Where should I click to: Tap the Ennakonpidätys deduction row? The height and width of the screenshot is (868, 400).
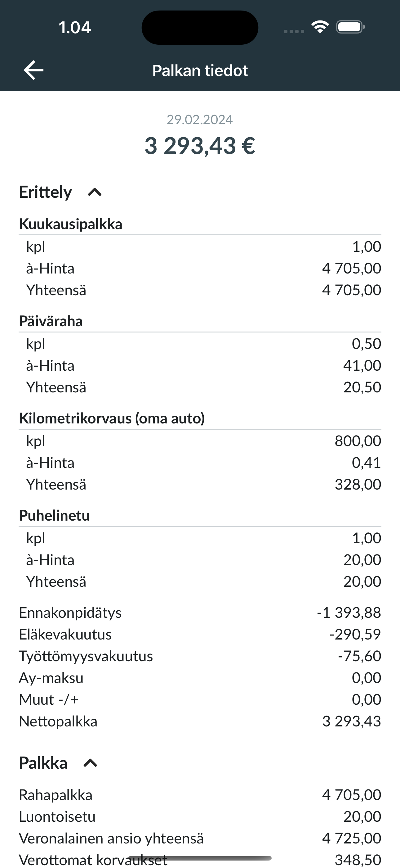click(200, 613)
